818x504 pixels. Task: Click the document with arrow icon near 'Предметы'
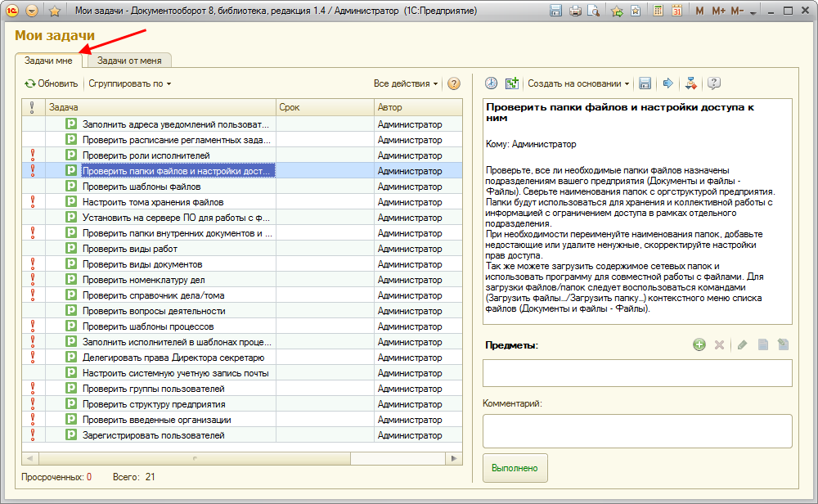(x=783, y=344)
